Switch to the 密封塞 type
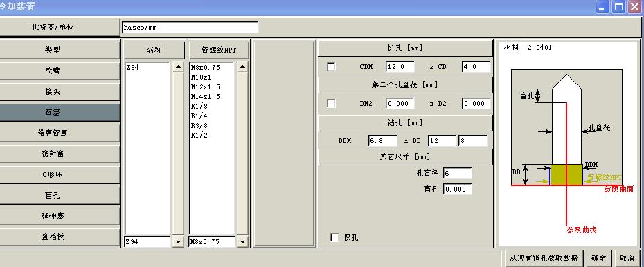644x267 pixels. click(60, 154)
